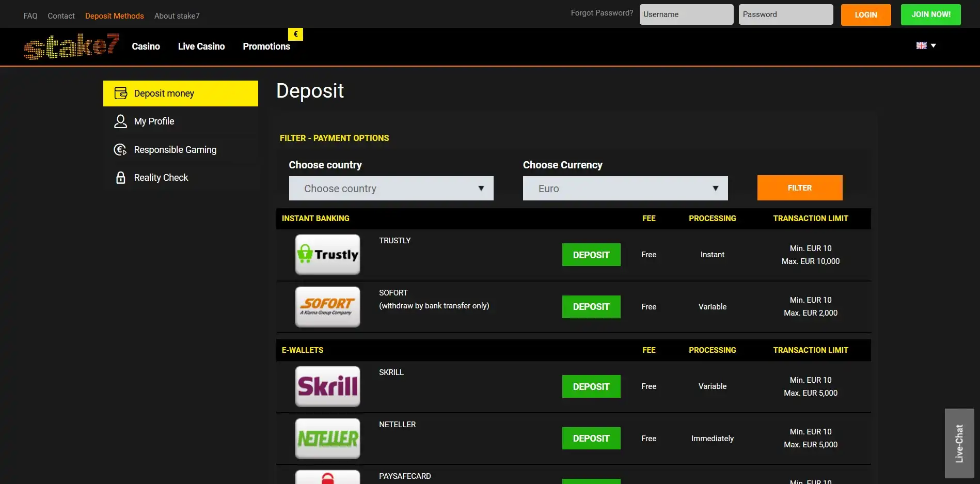Go to the Promotions page
Viewport: 980px width, 484px height.
(x=266, y=46)
